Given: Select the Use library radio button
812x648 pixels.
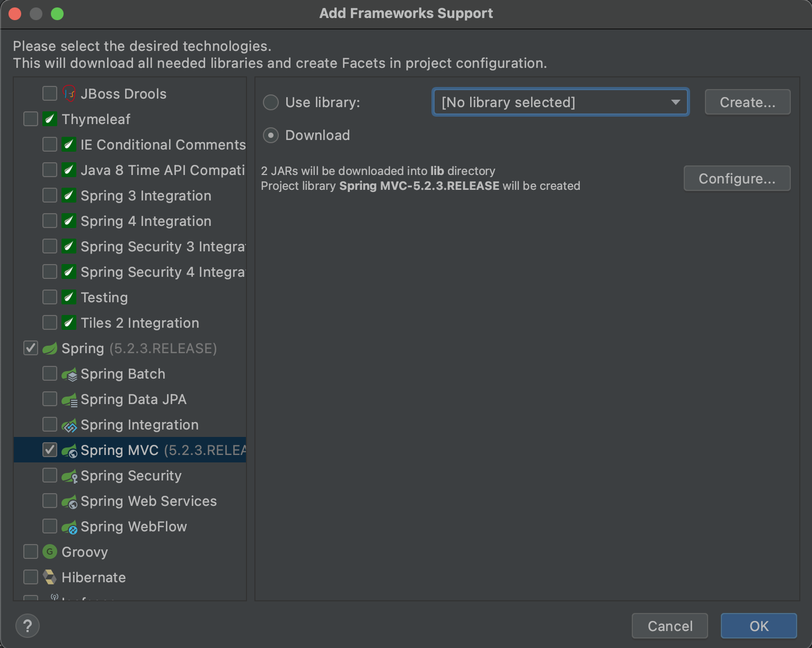Looking at the screenshot, I should (x=271, y=102).
